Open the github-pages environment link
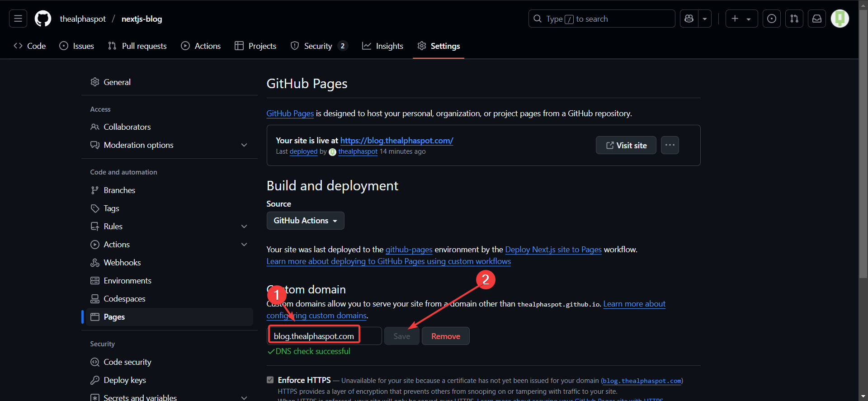The height and width of the screenshot is (401, 868). click(409, 250)
